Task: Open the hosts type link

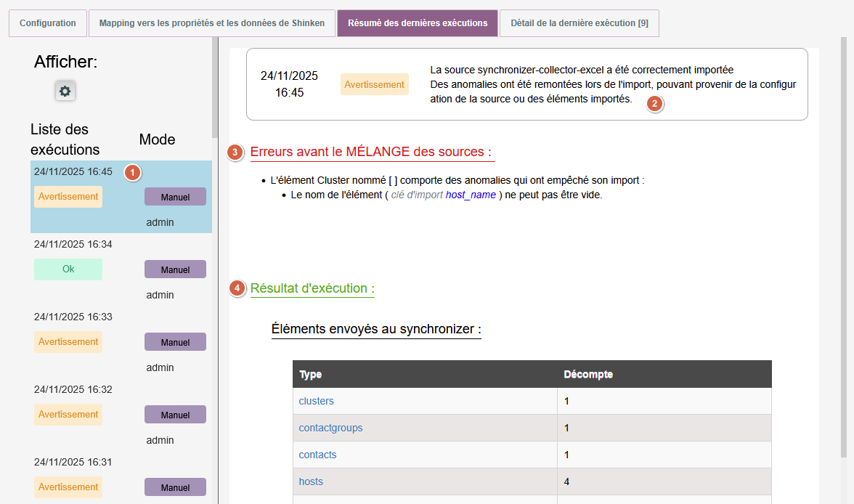Action: click(x=311, y=481)
